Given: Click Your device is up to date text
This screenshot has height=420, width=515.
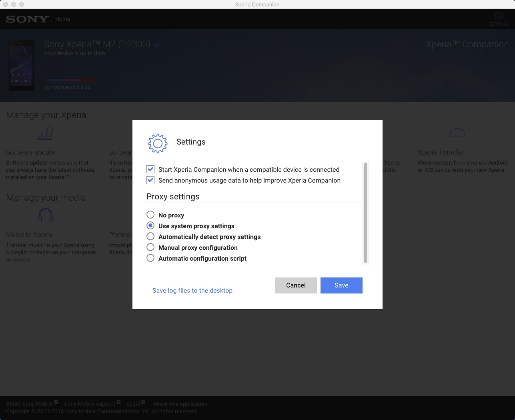Looking at the screenshot, I should 74,54.
